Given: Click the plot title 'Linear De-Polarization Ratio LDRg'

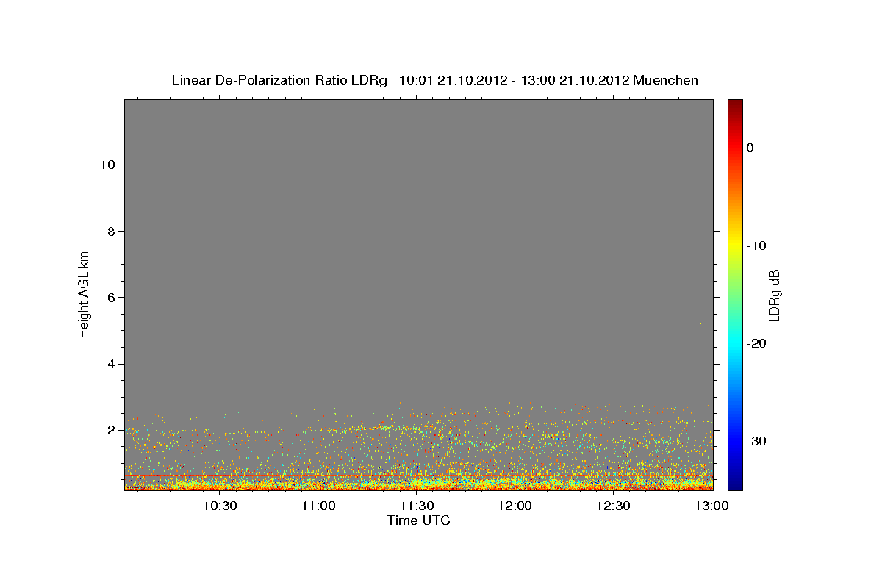Looking at the screenshot, I should coord(279,80).
